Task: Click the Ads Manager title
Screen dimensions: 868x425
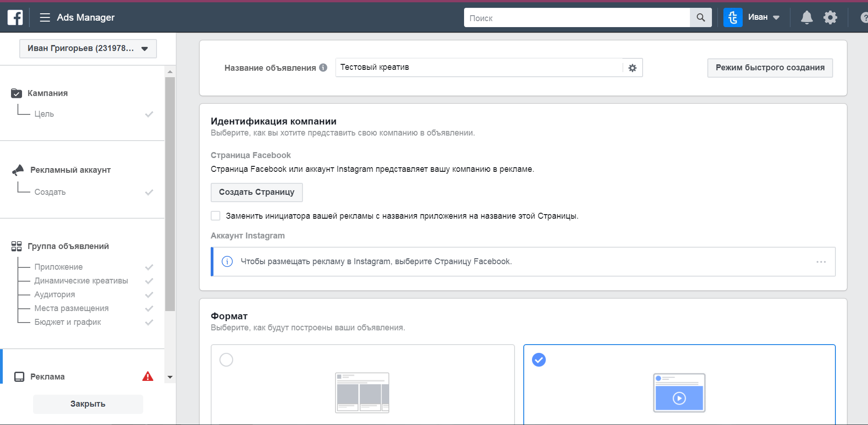Action: (86, 17)
